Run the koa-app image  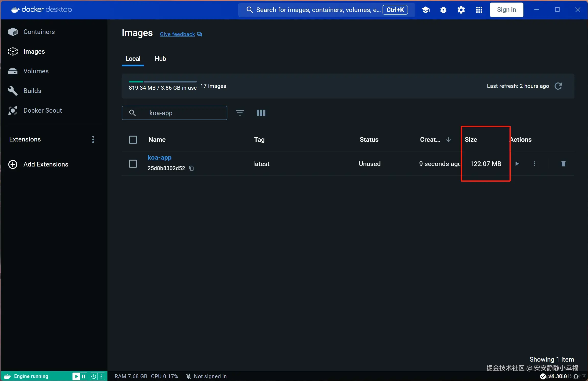[517, 164]
